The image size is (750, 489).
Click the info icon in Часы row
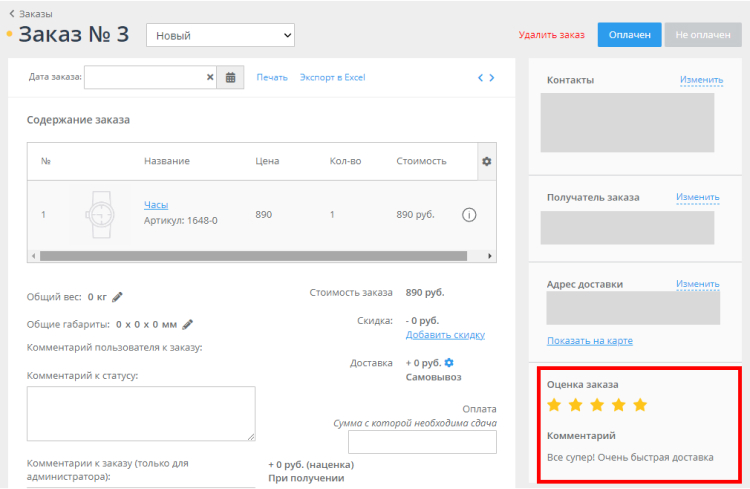point(468,215)
